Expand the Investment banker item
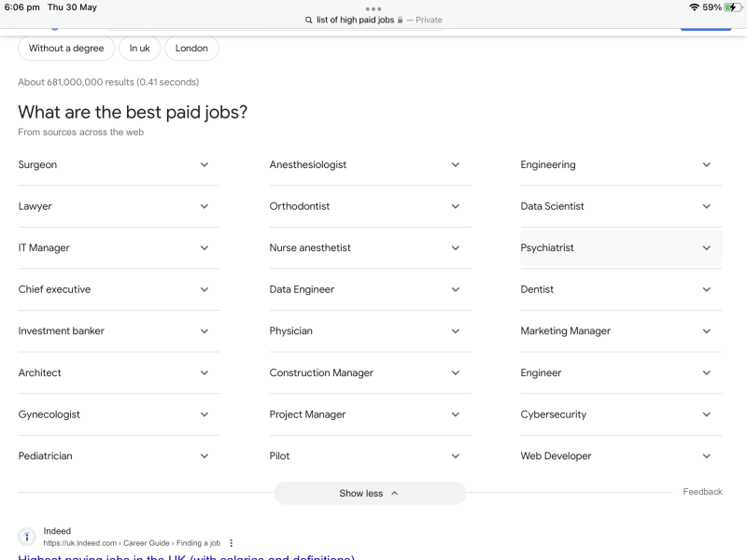Image resolution: width=747 pixels, height=560 pixels. point(119,331)
